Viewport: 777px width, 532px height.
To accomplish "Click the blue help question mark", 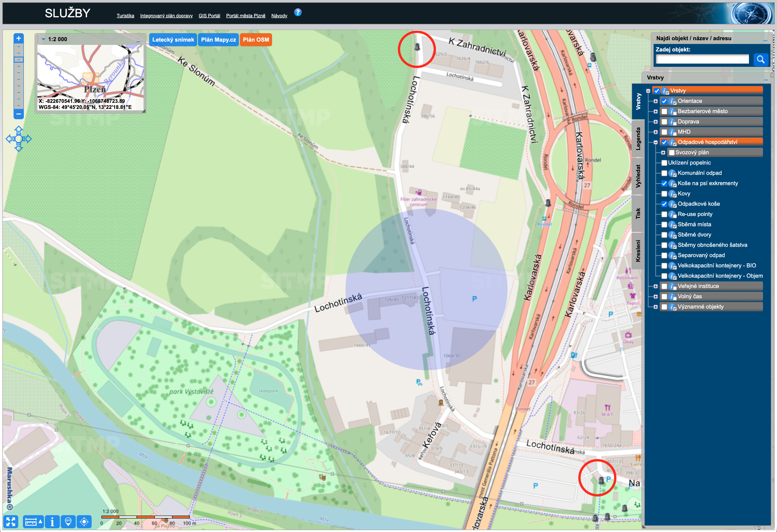I will [x=298, y=13].
